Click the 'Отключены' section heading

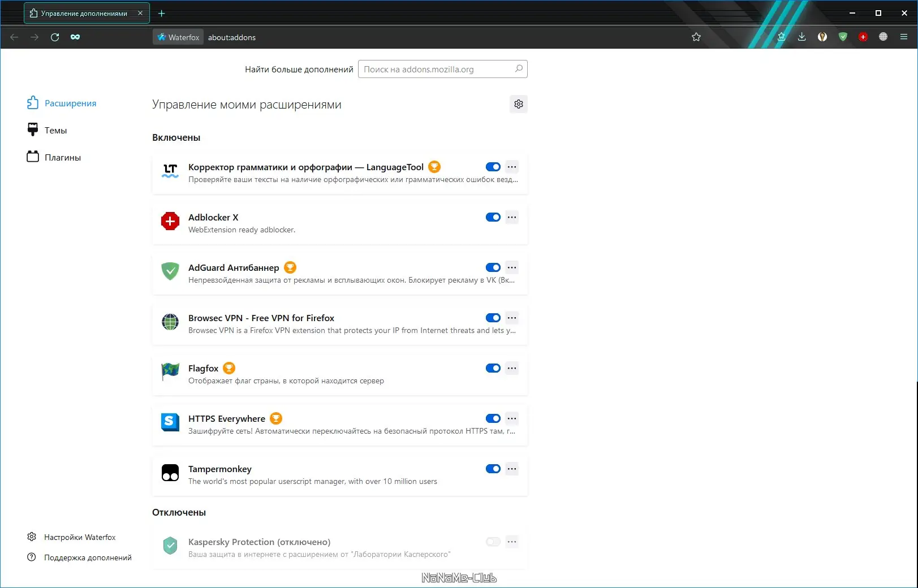[x=179, y=512]
